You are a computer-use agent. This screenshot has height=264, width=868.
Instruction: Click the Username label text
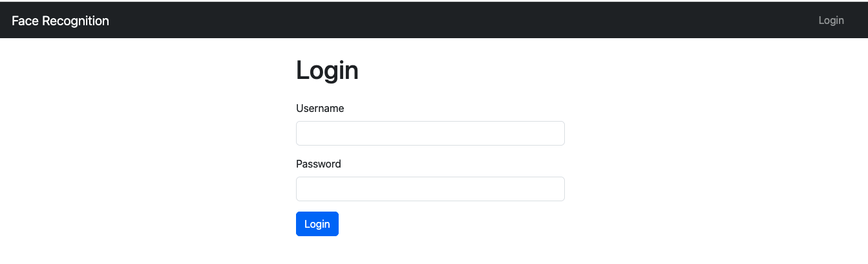pos(320,108)
